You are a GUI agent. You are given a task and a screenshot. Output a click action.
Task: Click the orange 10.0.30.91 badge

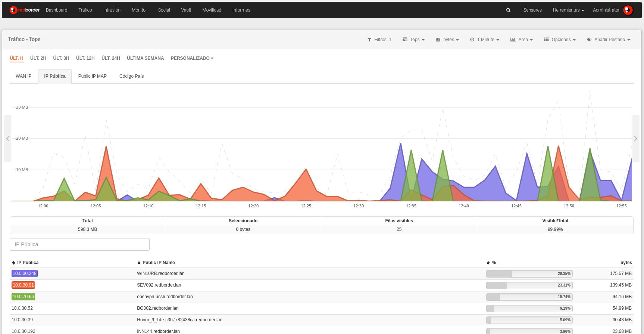pos(23,285)
